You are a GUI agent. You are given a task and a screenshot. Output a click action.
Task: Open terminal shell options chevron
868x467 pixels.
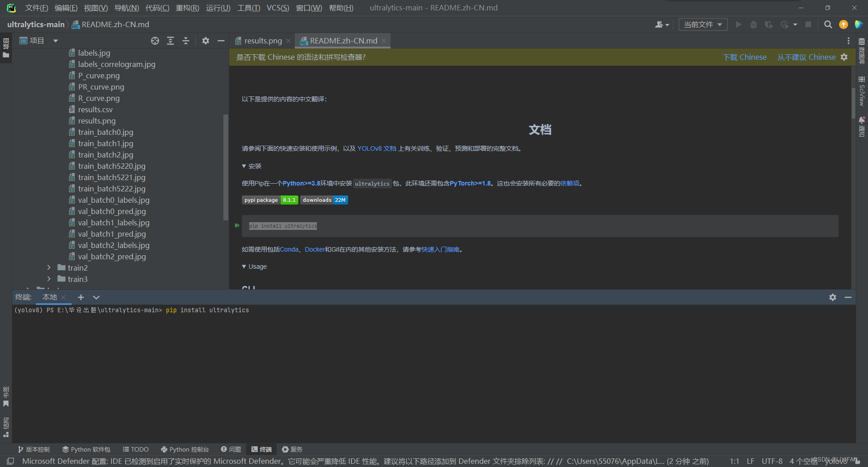click(x=96, y=297)
